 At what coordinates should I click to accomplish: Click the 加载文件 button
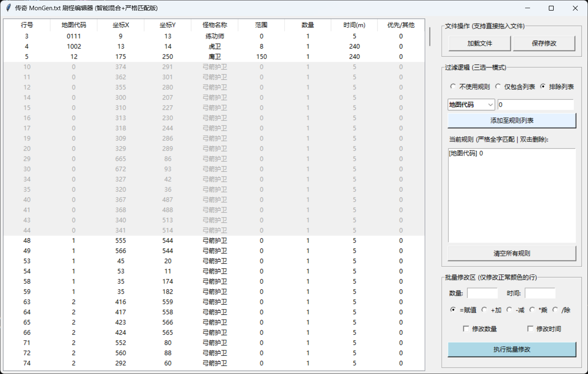click(480, 43)
